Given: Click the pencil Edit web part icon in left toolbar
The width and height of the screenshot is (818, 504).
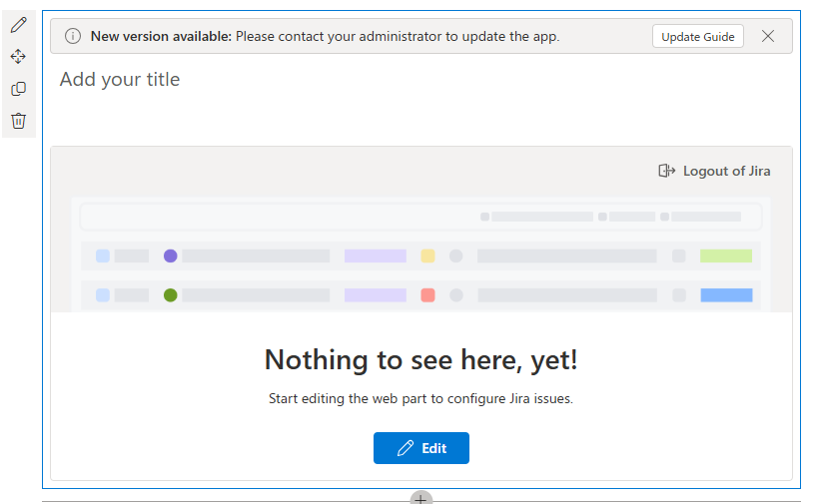Looking at the screenshot, I should click(x=18, y=25).
